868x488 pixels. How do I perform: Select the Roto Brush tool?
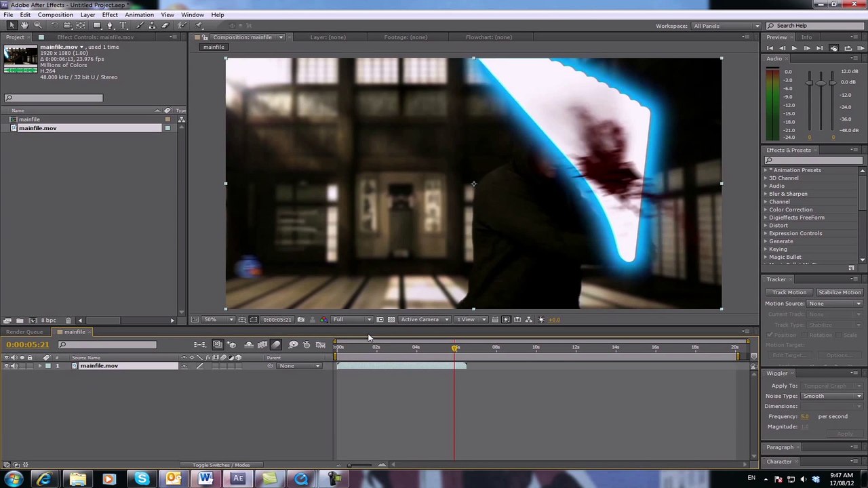182,26
